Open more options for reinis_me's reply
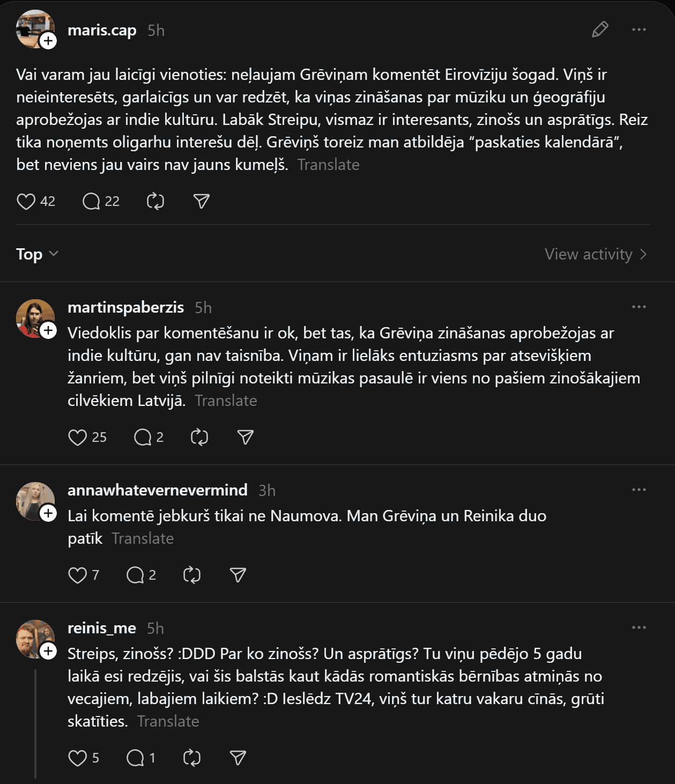This screenshot has width=675, height=784. tap(639, 627)
